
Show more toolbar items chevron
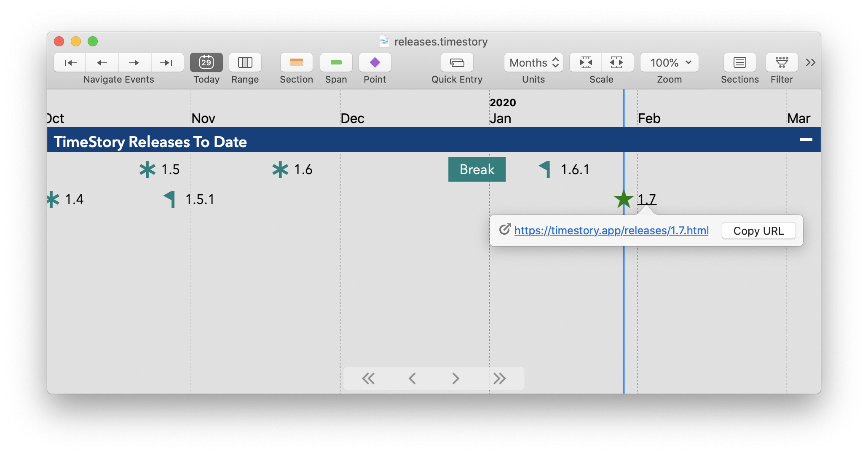811,63
